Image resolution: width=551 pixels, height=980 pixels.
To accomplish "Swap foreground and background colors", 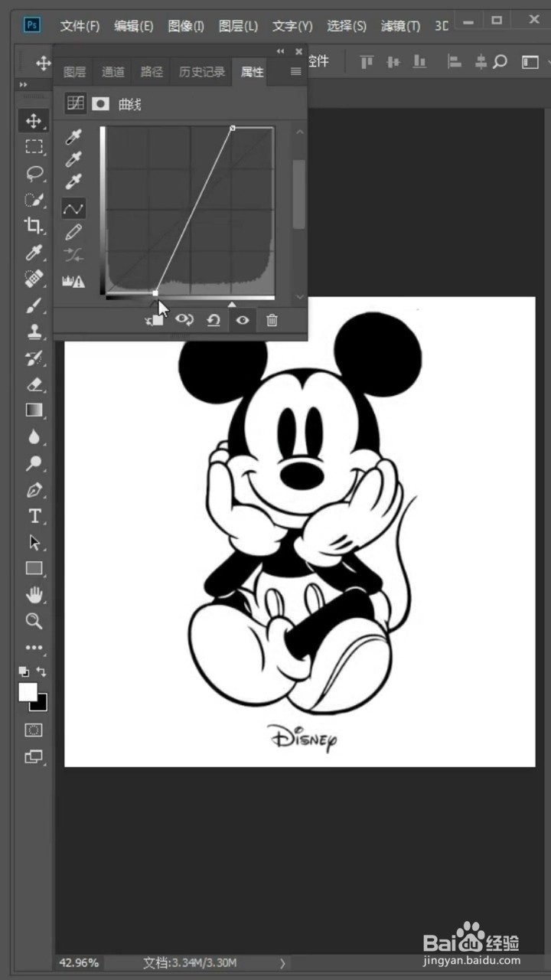I will pyautogui.click(x=41, y=671).
